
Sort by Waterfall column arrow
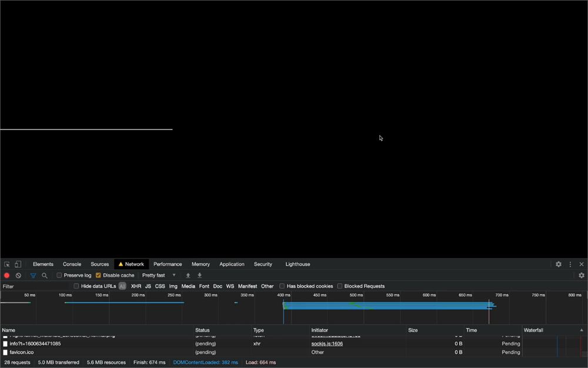coord(582,330)
